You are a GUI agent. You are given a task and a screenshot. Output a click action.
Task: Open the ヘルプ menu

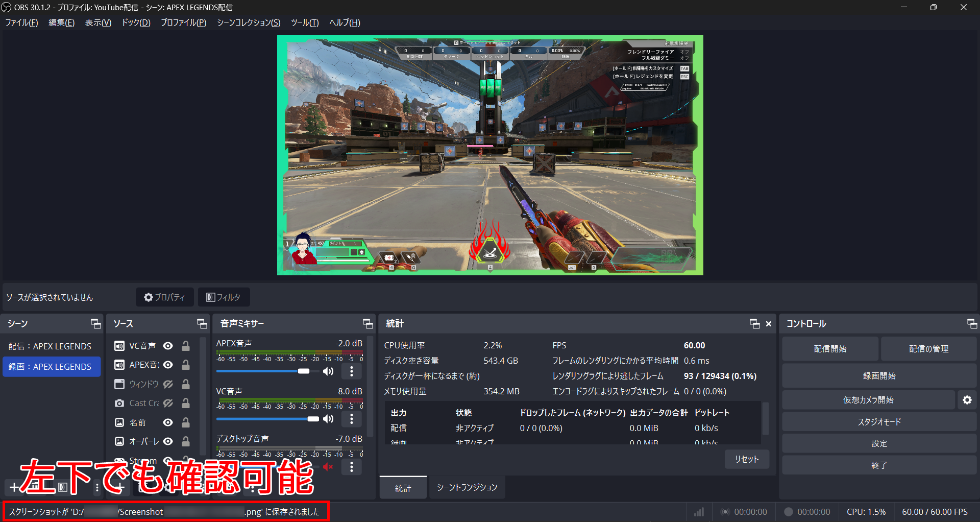[x=345, y=22]
